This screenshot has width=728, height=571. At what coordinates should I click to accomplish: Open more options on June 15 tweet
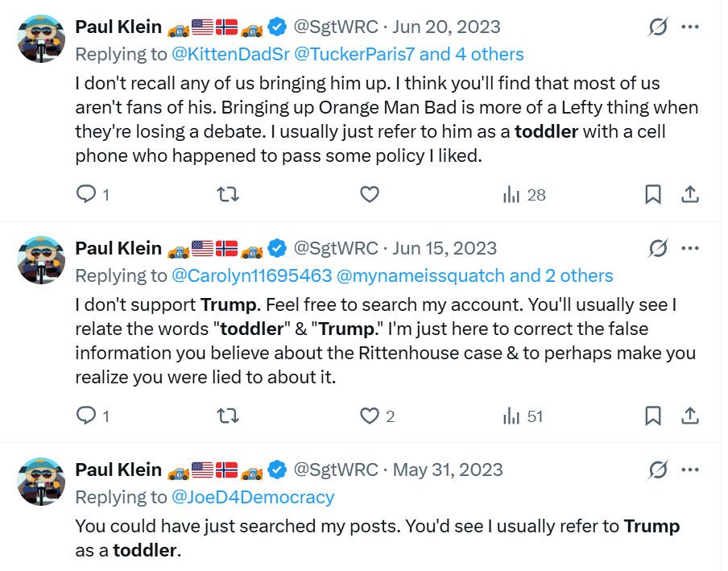point(690,248)
